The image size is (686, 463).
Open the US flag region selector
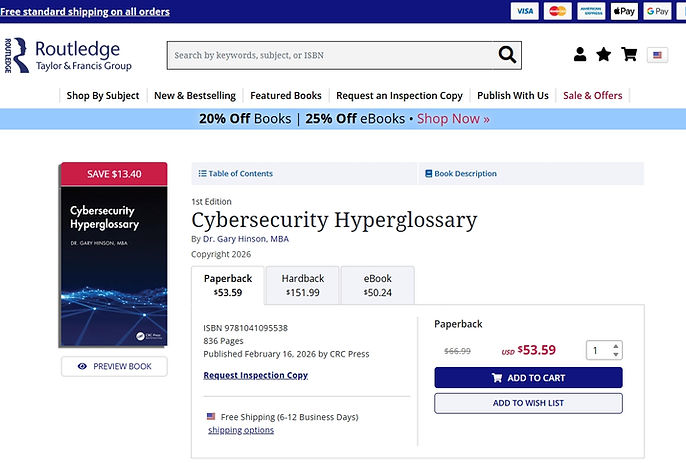(657, 55)
